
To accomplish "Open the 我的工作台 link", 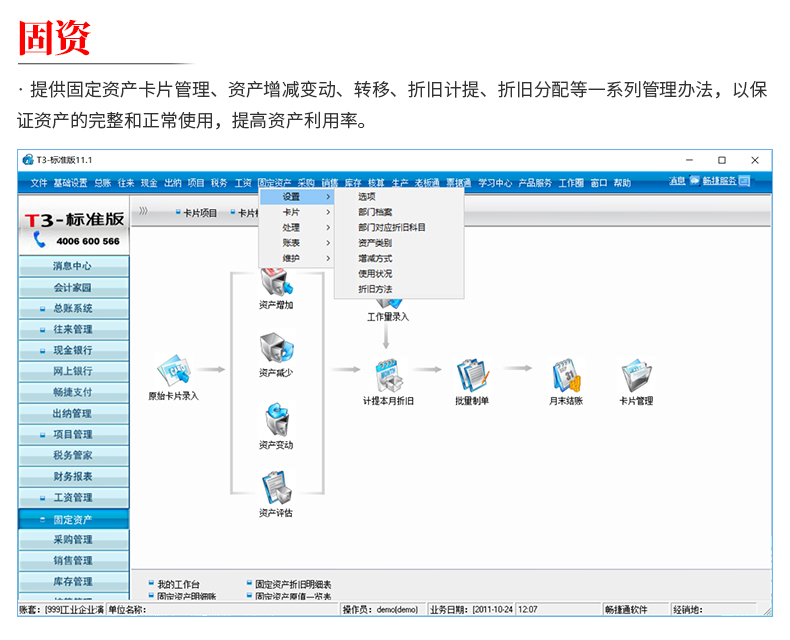I will 179,583.
